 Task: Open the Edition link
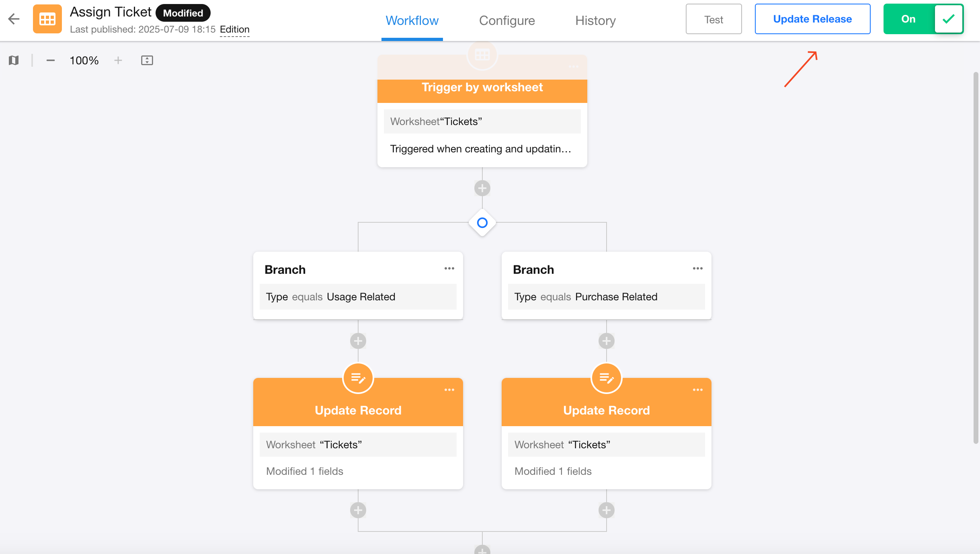234,30
